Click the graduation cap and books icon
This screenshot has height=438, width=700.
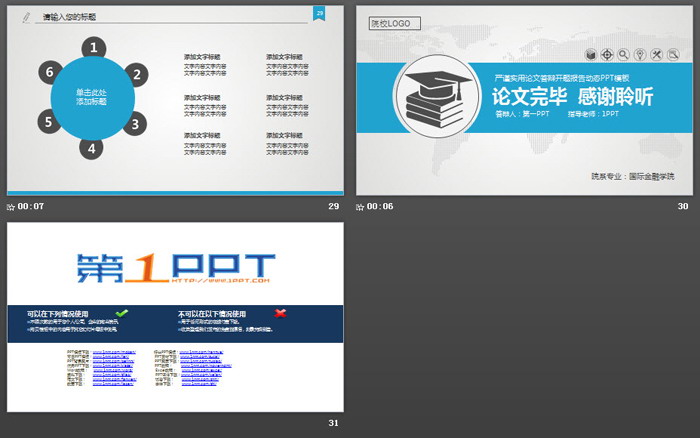(438, 98)
